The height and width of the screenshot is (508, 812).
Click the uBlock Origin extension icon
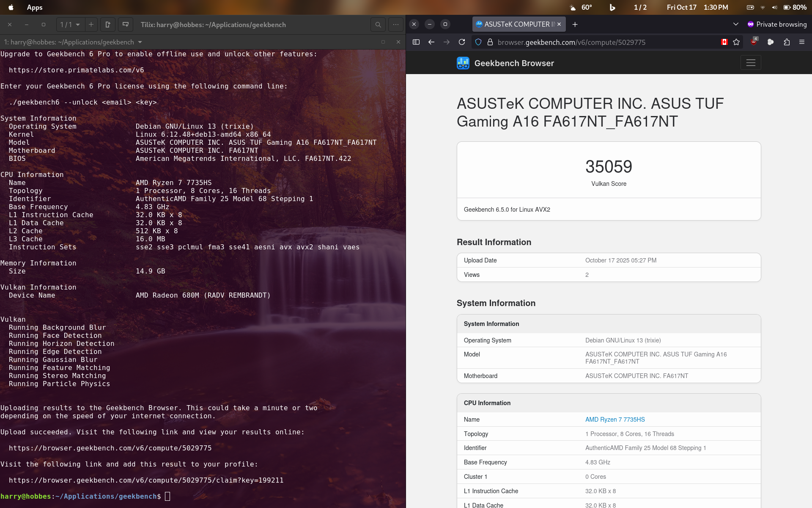click(754, 42)
